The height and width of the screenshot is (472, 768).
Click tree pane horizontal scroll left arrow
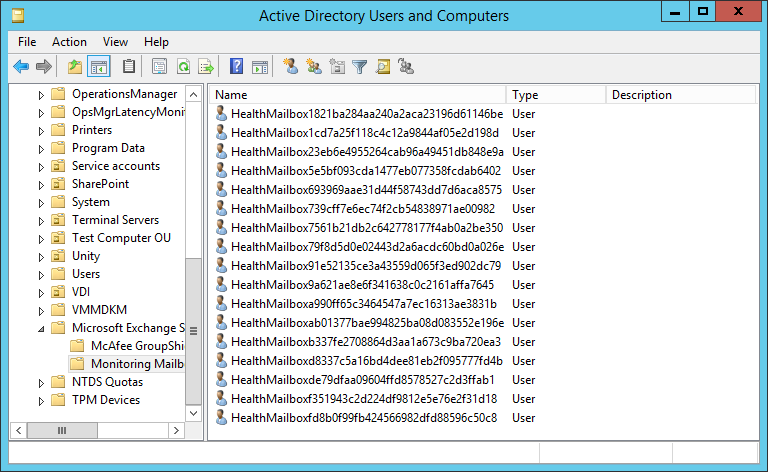pos(19,430)
